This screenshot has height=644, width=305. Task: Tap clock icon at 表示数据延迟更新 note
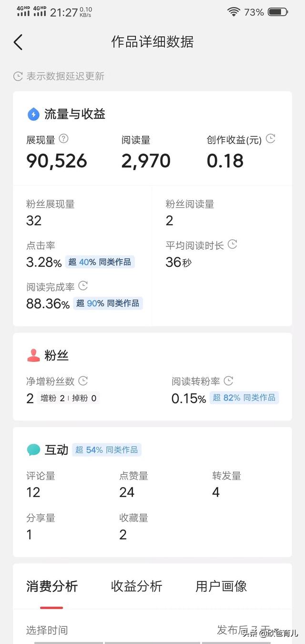[18, 76]
